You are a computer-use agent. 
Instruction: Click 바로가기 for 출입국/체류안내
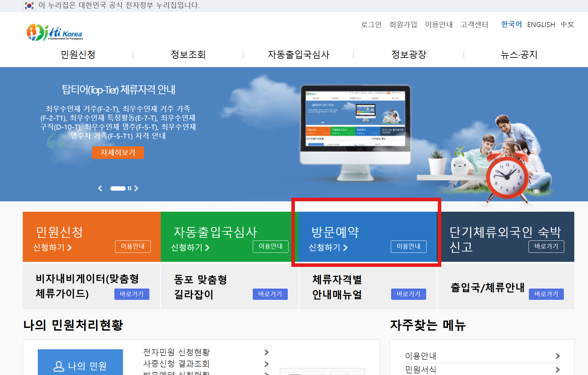pos(546,294)
